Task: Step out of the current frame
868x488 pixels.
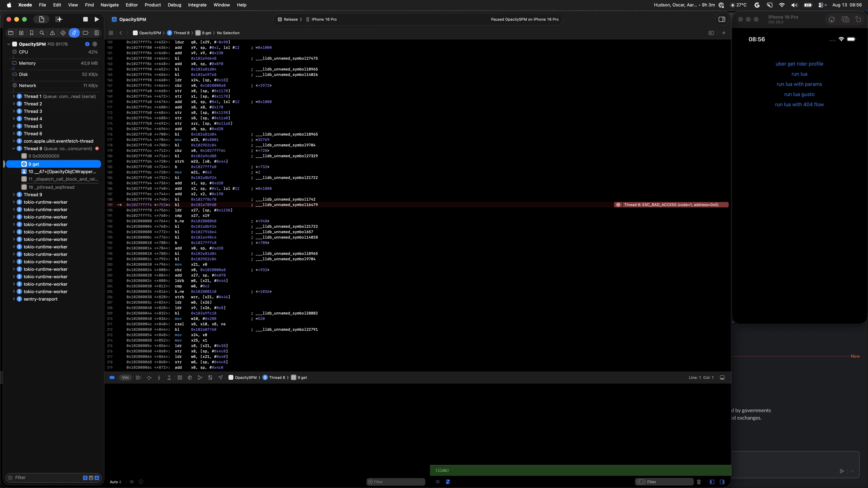Action: tap(169, 378)
